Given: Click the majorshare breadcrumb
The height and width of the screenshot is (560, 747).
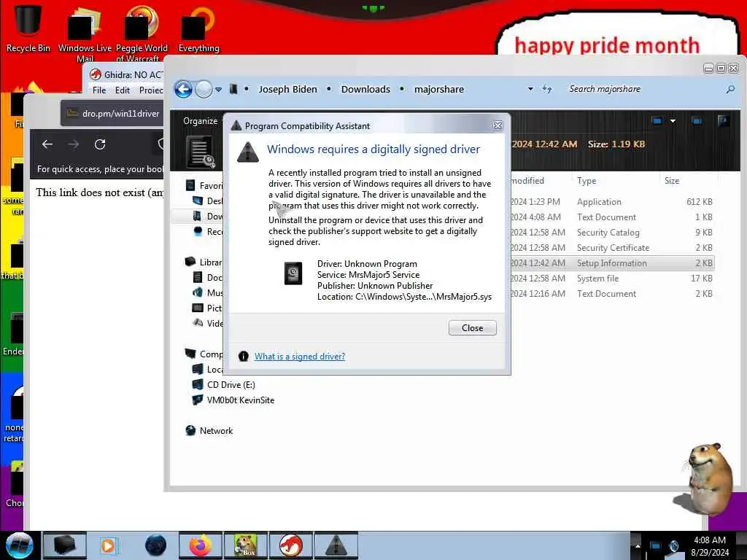Looking at the screenshot, I should (438, 89).
